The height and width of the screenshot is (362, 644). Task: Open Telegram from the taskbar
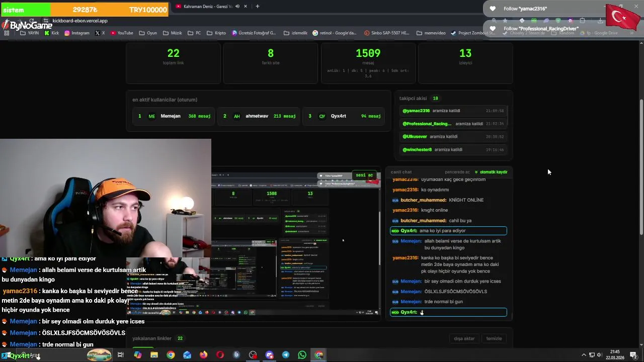pyautogui.click(x=285, y=355)
